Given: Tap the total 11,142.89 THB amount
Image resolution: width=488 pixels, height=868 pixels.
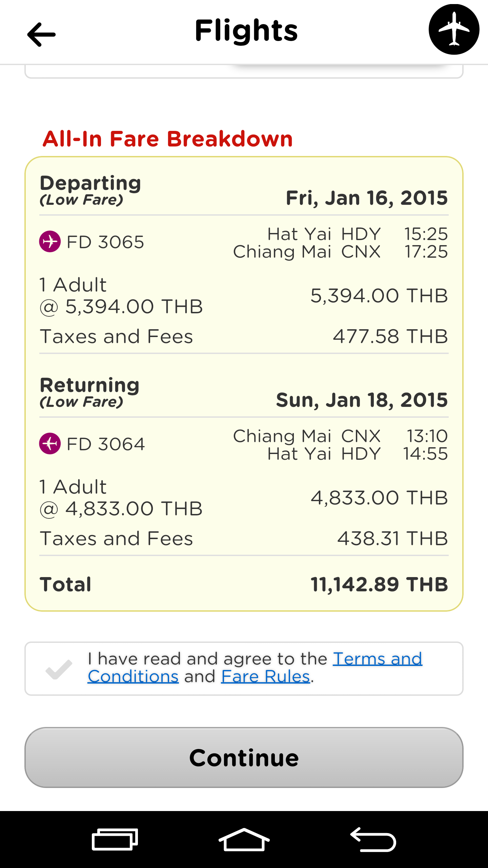Looking at the screenshot, I should [x=380, y=584].
